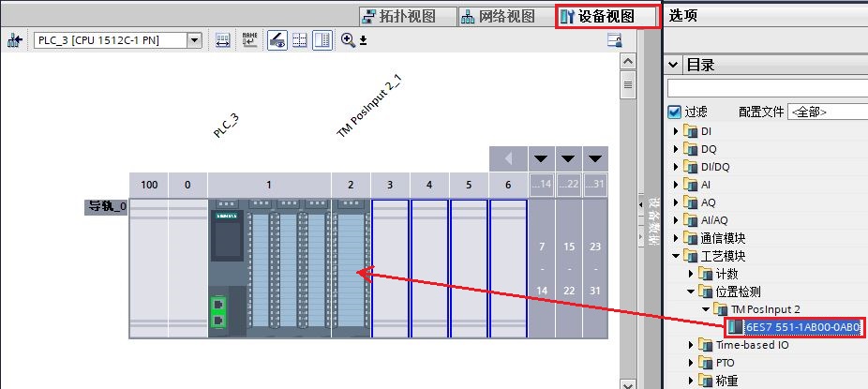Click empty rack slot 6
Viewport: 868px width, 389px height.
click(508, 268)
